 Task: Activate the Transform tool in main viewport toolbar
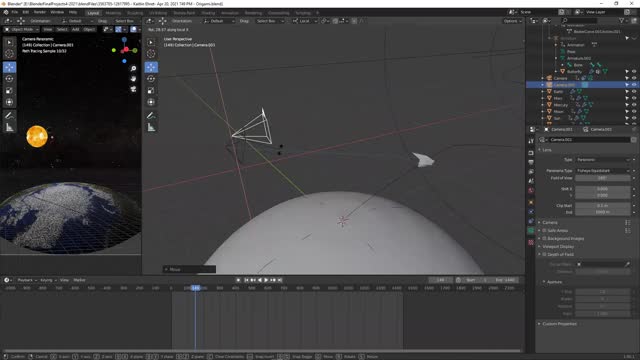point(151,102)
